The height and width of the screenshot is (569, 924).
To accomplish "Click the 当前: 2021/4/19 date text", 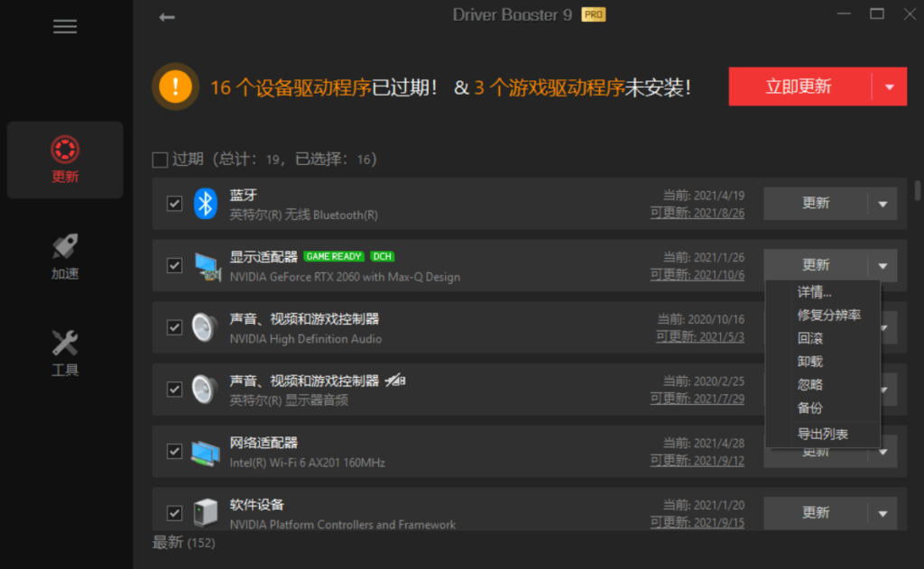I will pyautogui.click(x=704, y=196).
